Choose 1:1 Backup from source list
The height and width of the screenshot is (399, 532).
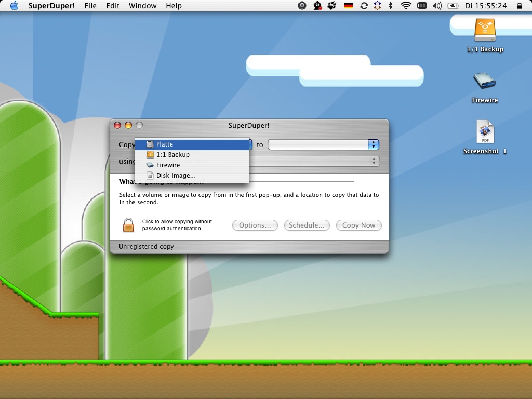point(192,155)
